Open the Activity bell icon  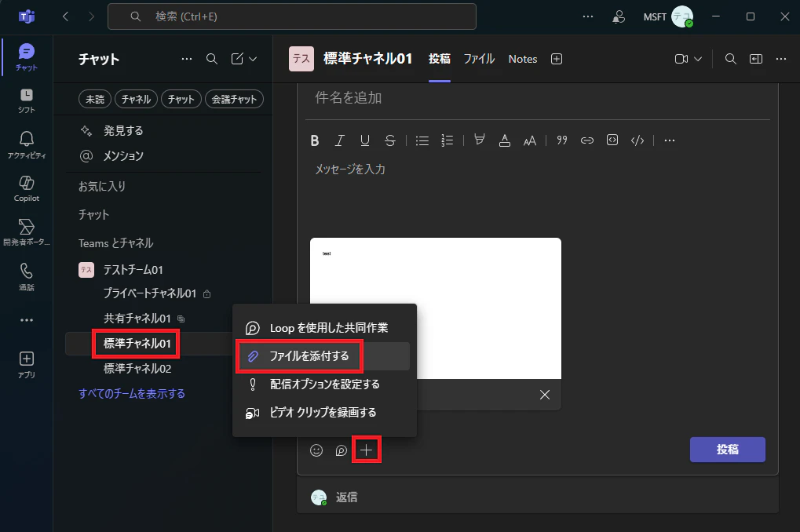[26, 145]
